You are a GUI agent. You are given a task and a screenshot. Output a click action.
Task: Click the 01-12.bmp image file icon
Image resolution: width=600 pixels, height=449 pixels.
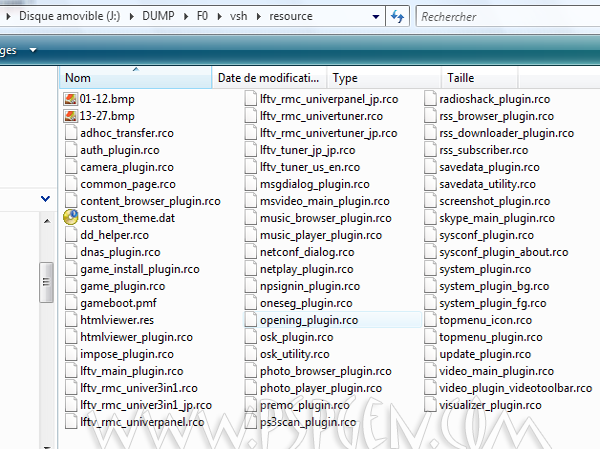[x=71, y=99]
